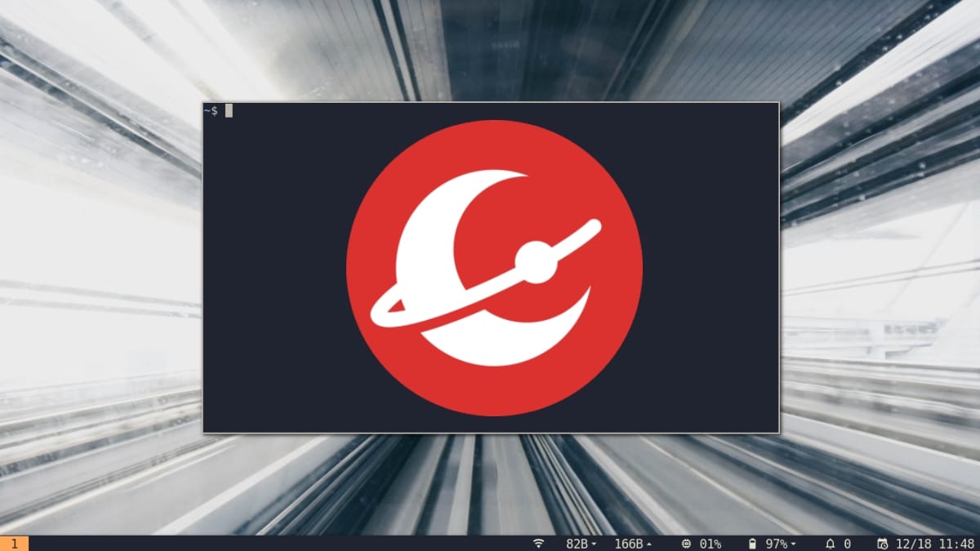Click the terminal window border frame
This screenshot has height=551, width=980.
[490, 101]
